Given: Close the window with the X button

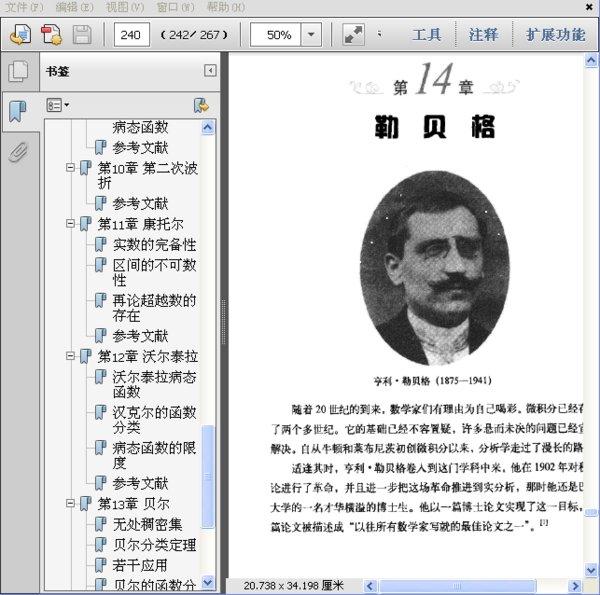Looking at the screenshot, I should 589,7.
